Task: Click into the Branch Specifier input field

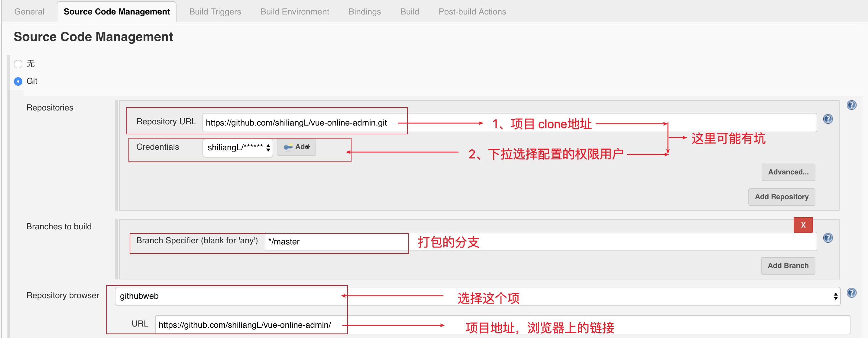Action: pos(541,242)
